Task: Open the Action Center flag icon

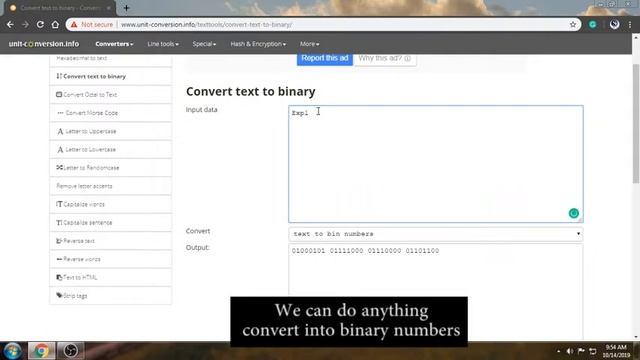Action: 581,351
